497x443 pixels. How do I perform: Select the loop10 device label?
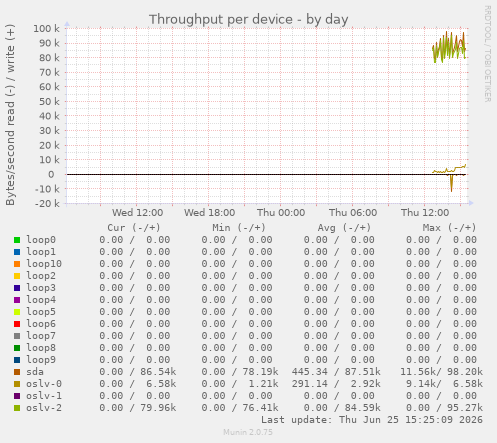pyautogui.click(x=44, y=264)
